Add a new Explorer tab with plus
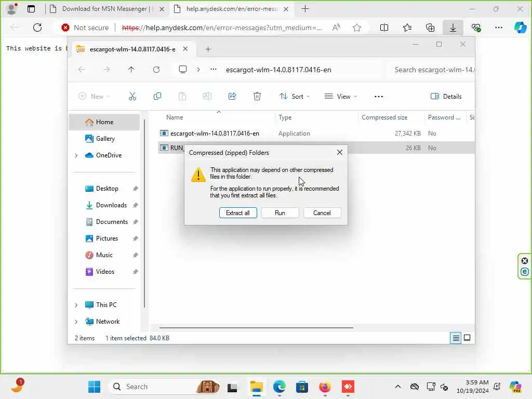 pos(208,49)
